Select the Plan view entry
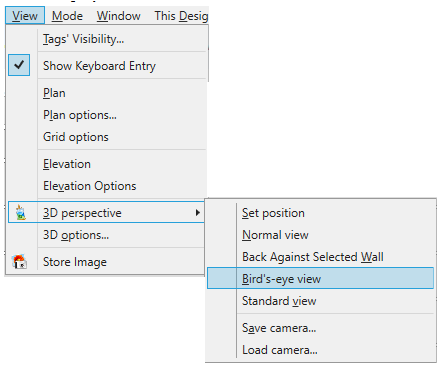Screen dimensions: 444x368 pos(54,93)
